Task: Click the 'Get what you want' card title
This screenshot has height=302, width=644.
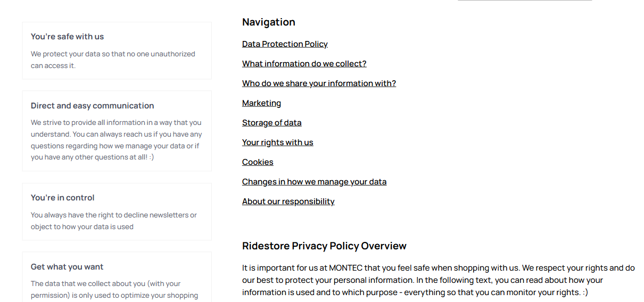Action: coord(67,267)
